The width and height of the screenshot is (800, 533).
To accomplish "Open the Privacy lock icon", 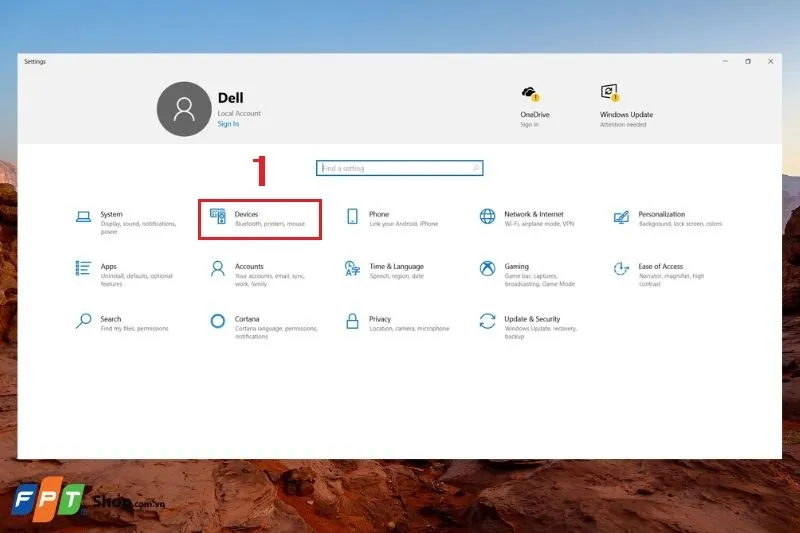I will point(352,321).
